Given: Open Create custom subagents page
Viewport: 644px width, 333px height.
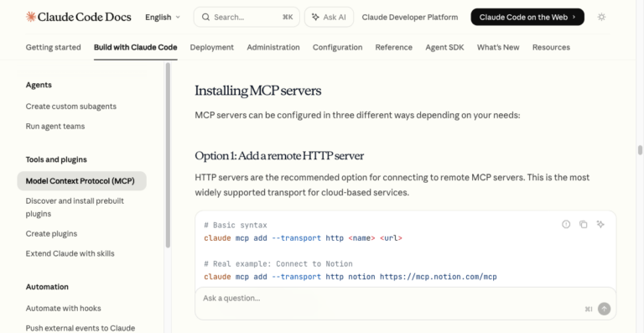Looking at the screenshot, I should click(71, 107).
